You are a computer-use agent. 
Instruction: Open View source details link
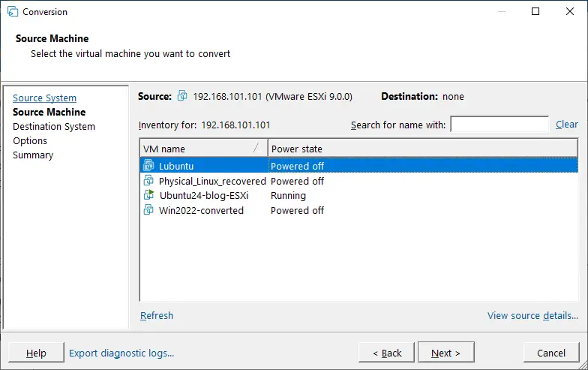coord(532,315)
